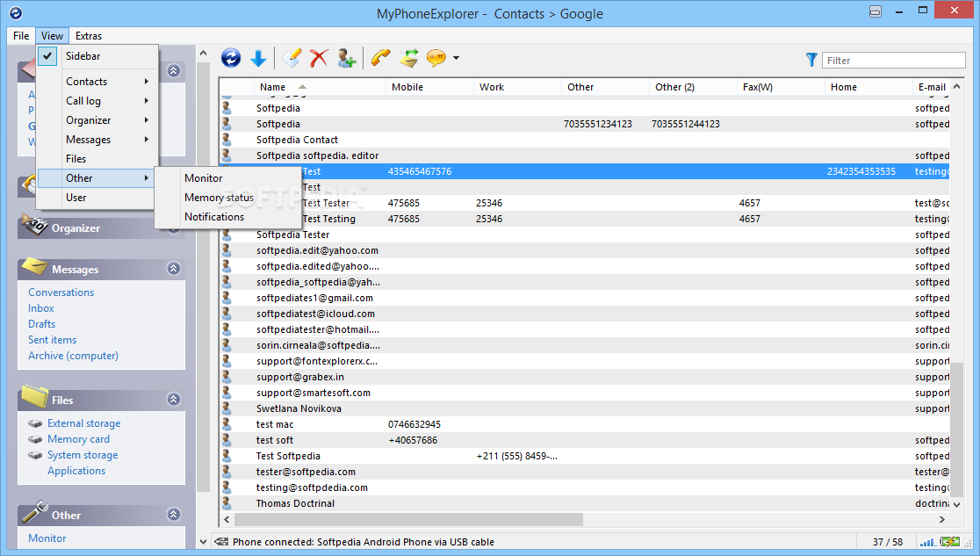Viewport: 980px width, 556px height.
Task: Open Applications in Files panel
Action: click(76, 471)
